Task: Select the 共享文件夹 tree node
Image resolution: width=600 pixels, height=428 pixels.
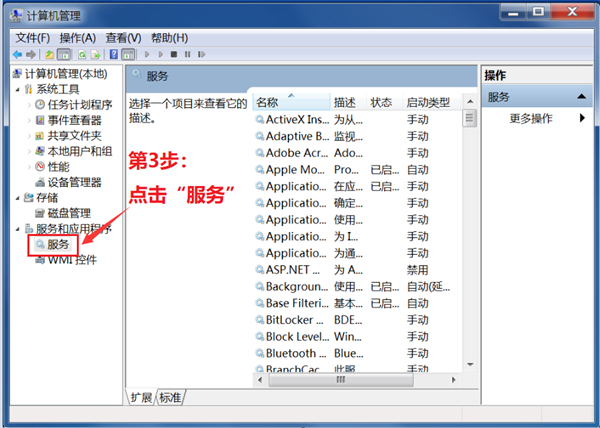Action: click(x=69, y=136)
